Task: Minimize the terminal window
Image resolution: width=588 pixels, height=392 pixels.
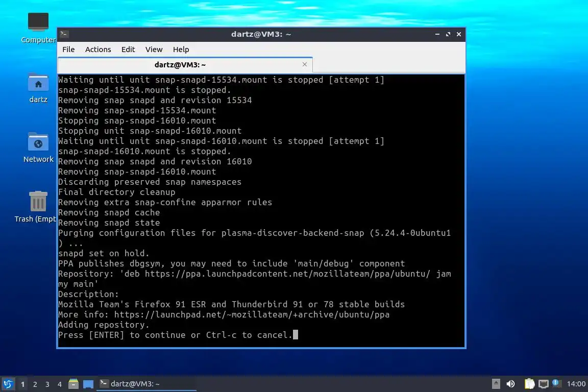Action: point(437,34)
